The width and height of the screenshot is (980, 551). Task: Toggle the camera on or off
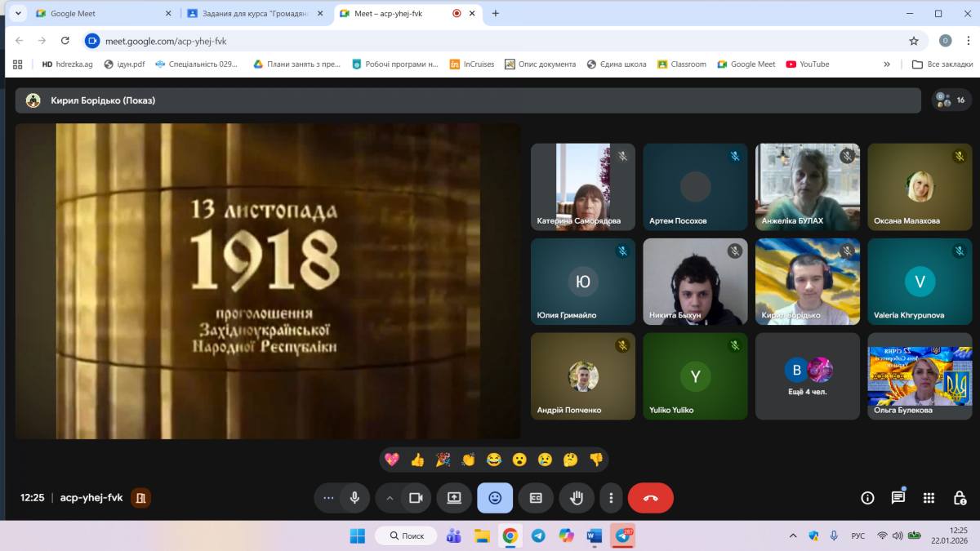point(415,498)
